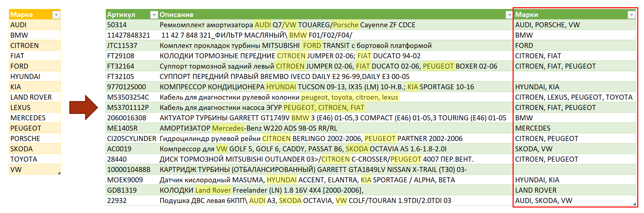Select article cell 11427848321
The image size is (644, 213).
click(132, 35)
